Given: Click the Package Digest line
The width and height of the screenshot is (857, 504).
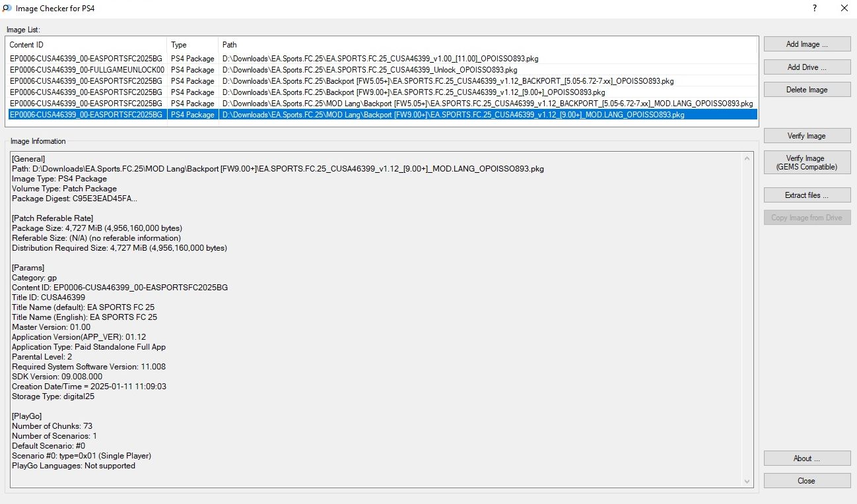Looking at the screenshot, I should pyautogui.click(x=75, y=199).
